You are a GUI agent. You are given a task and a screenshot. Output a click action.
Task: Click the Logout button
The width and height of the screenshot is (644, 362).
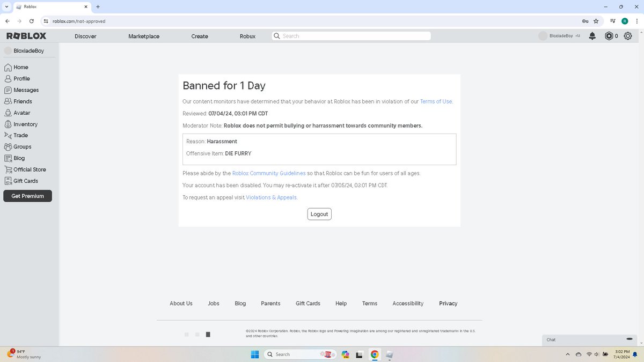(319, 214)
